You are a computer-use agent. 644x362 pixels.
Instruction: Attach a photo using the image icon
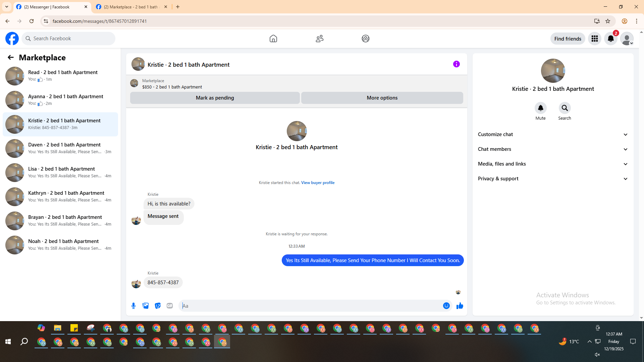(x=146, y=306)
